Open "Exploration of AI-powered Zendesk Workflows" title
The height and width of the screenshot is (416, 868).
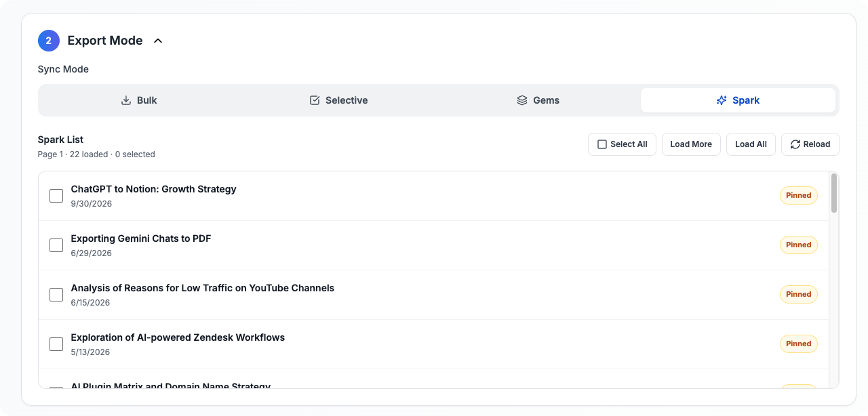click(178, 337)
